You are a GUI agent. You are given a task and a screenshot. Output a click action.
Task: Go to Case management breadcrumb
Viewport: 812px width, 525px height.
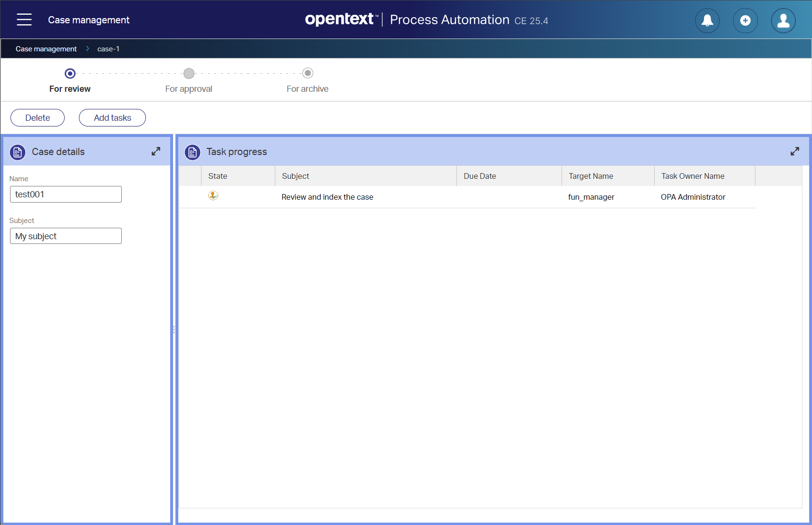pyautogui.click(x=46, y=49)
